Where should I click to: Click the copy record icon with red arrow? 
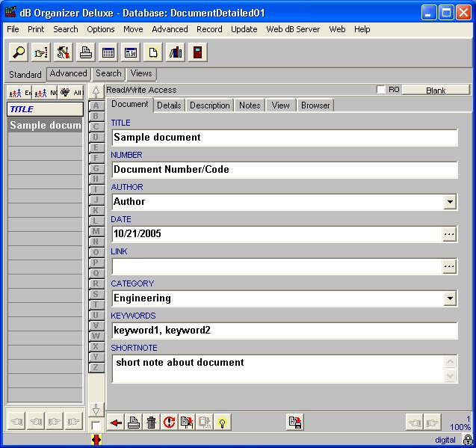(x=187, y=422)
